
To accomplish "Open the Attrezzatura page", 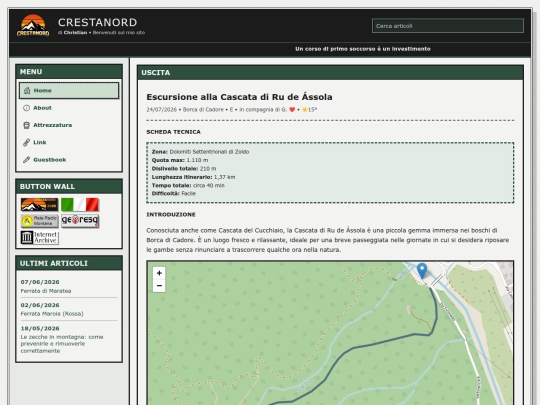I will [69, 125].
